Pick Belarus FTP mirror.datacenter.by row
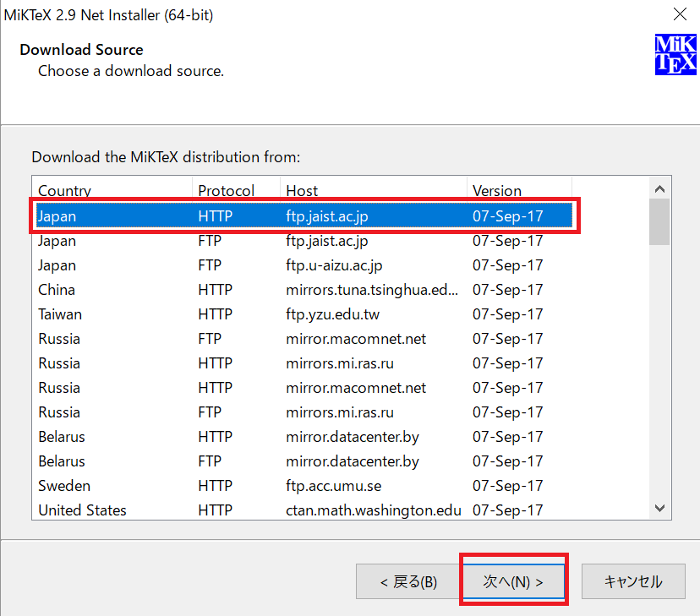 tap(304, 461)
